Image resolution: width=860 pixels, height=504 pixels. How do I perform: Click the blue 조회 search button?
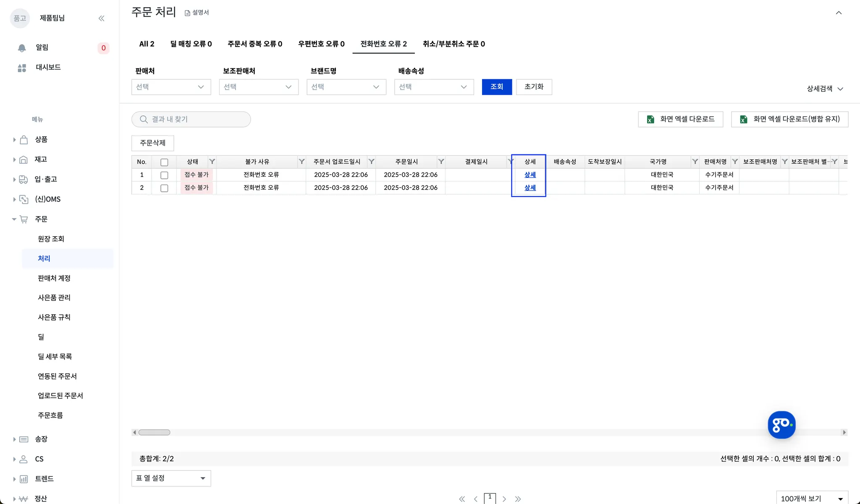click(x=497, y=87)
